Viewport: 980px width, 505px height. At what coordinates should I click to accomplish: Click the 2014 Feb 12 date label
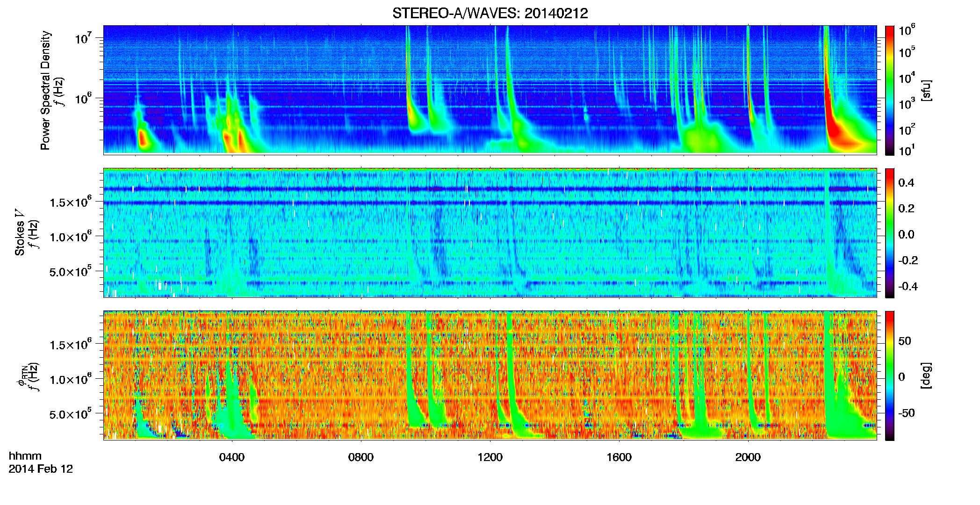(41, 469)
